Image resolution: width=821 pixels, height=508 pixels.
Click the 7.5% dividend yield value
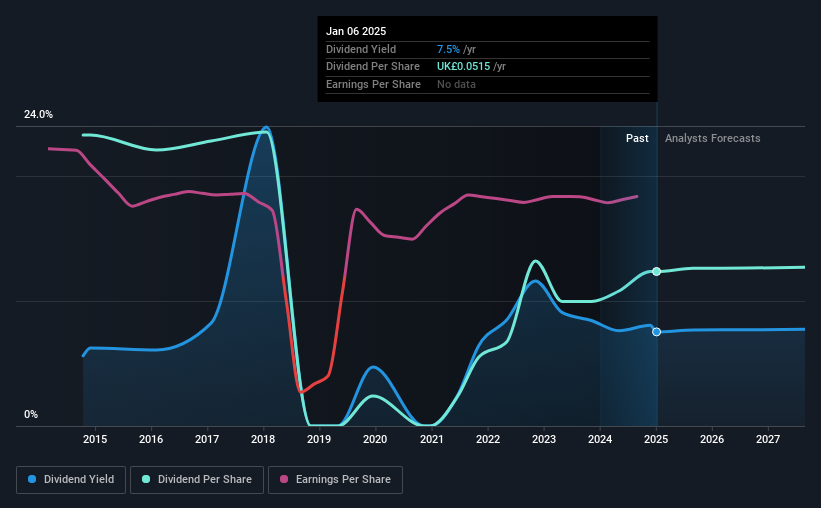[448, 49]
